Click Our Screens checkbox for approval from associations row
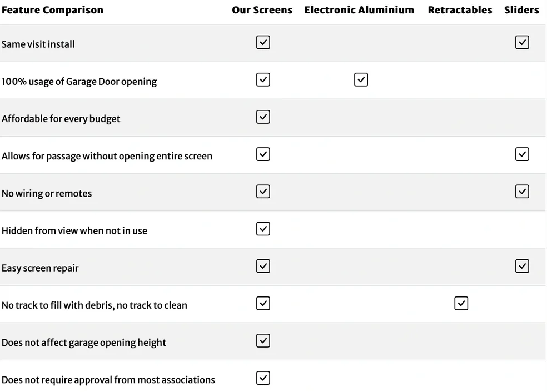Screen dimensions: 547x392 coord(263,378)
